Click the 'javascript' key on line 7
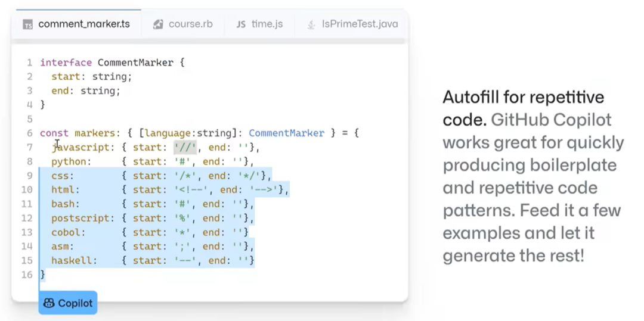 80,147
